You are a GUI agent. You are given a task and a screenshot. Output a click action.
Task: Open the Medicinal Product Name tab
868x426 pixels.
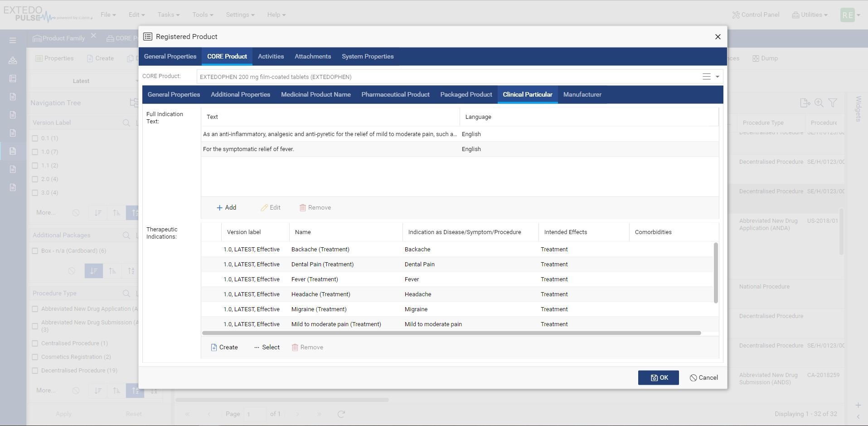pyautogui.click(x=316, y=94)
